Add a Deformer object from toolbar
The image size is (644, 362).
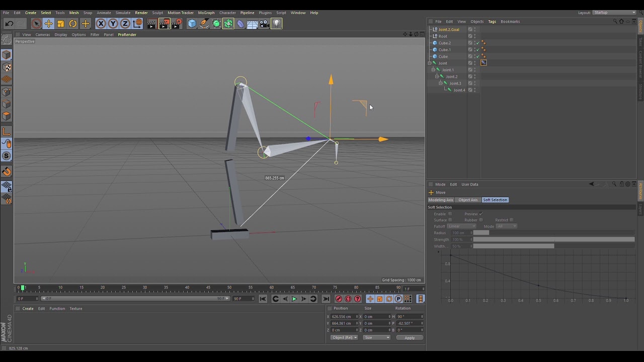point(240,24)
